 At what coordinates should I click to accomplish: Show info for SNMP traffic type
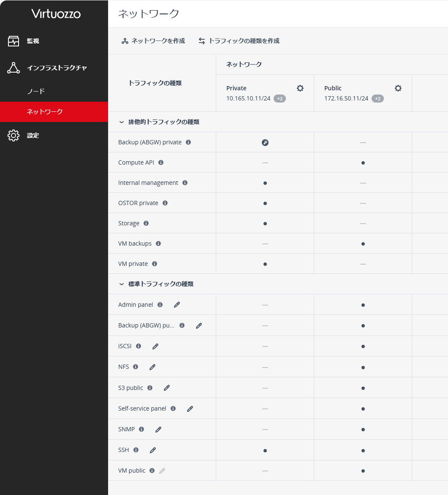pyautogui.click(x=141, y=429)
